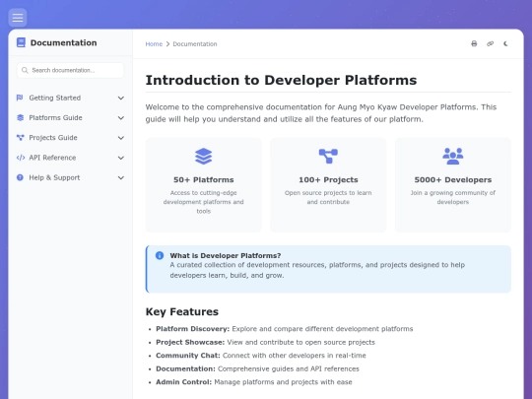
Task: Click the Documentation sidebar title
Action: pos(63,42)
